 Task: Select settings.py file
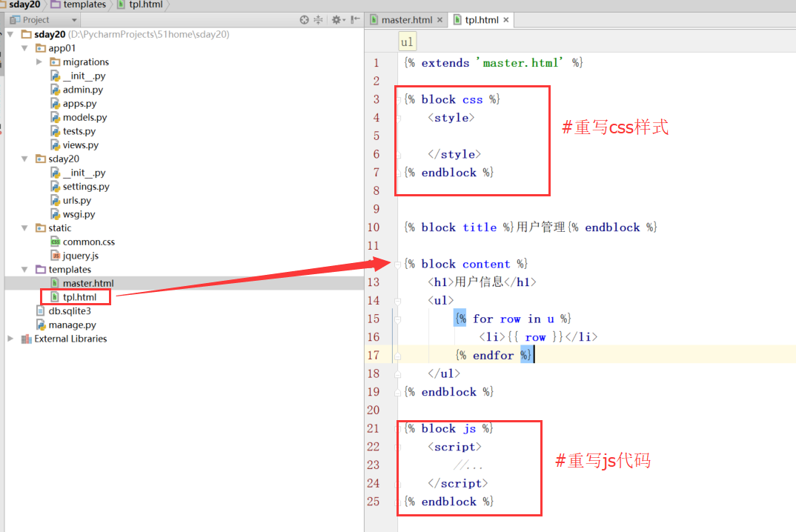pyautogui.click(x=86, y=186)
